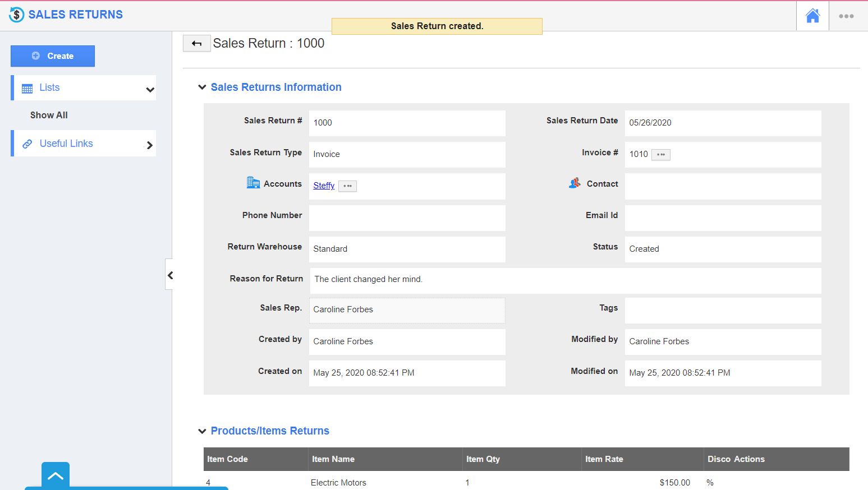Open item code 4 in the returns table

pos(208,482)
